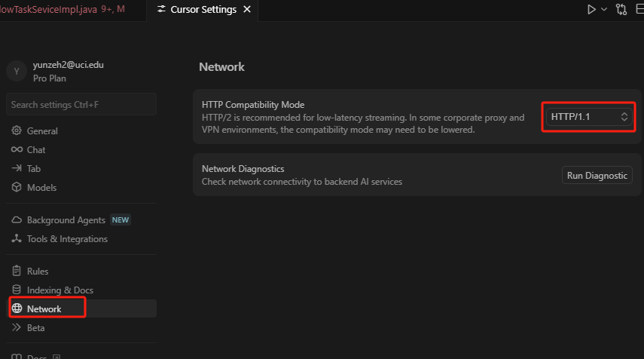Open the Models settings section

81,188
